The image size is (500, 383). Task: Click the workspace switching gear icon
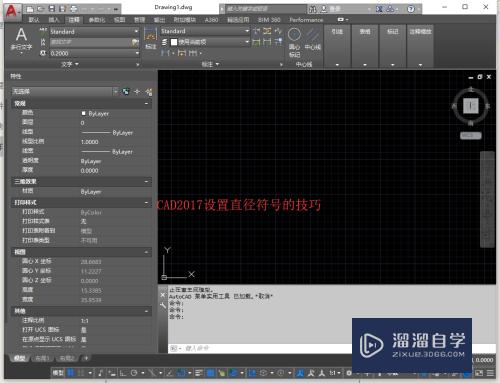pos(349,373)
